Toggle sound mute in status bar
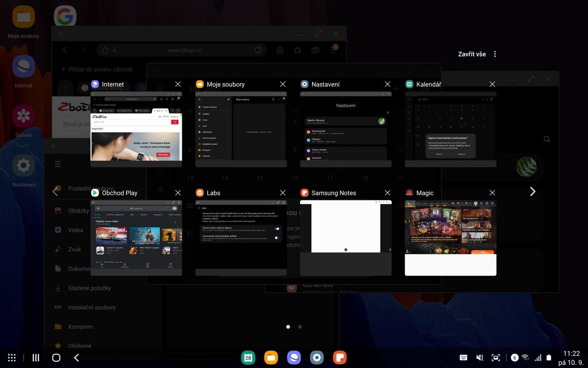Viewport: 588px width, 368px height. point(480,357)
